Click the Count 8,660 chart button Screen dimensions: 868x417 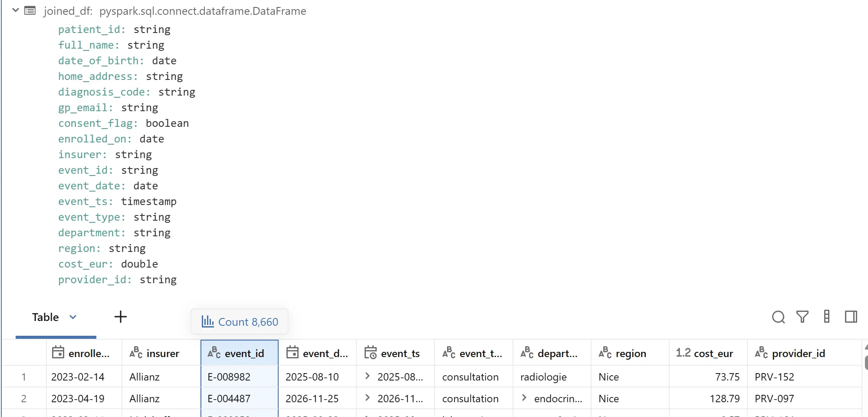pos(240,321)
